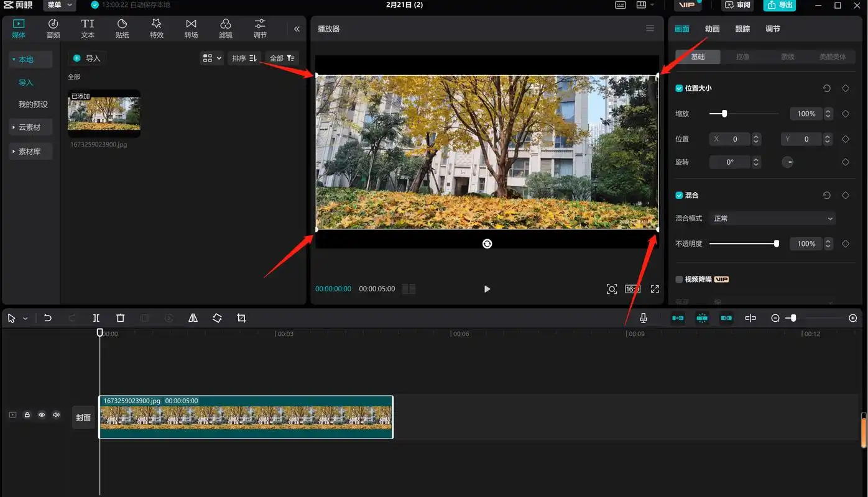Viewport: 868px width, 497px height.
Task: Enable the 视频降噪 checkbox
Action: click(x=679, y=280)
